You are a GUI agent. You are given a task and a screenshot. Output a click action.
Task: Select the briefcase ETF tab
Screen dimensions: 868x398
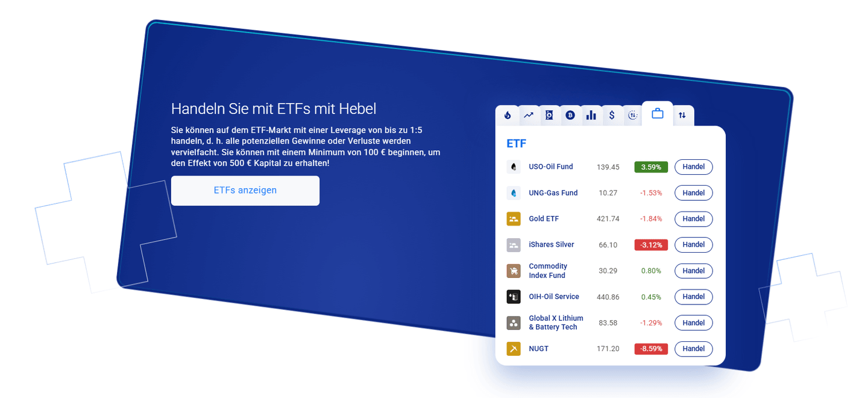click(x=658, y=113)
